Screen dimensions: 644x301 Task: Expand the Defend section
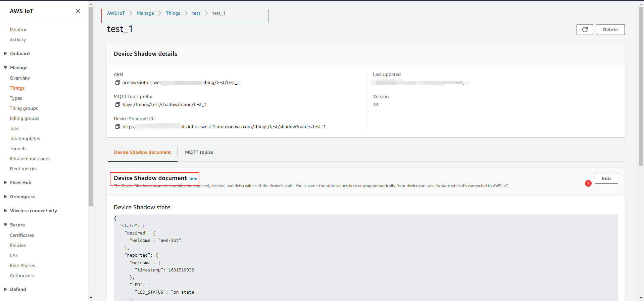pyautogui.click(x=5, y=289)
